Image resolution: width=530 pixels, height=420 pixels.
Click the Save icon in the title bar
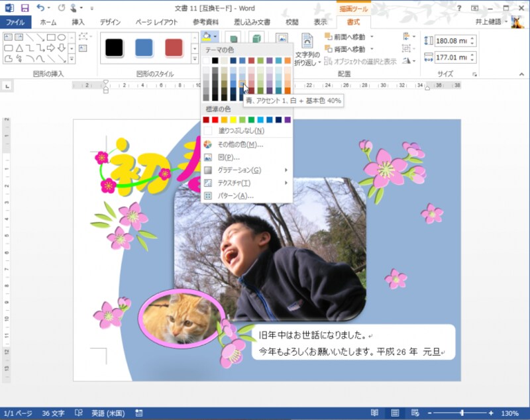tap(25, 8)
